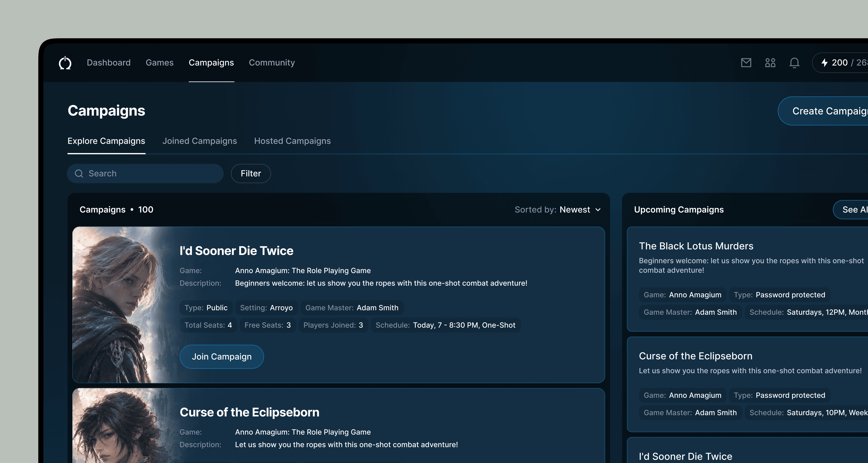Click the Password protected tag under Black Lotus Murders
This screenshot has height=463, width=868.
(x=779, y=295)
